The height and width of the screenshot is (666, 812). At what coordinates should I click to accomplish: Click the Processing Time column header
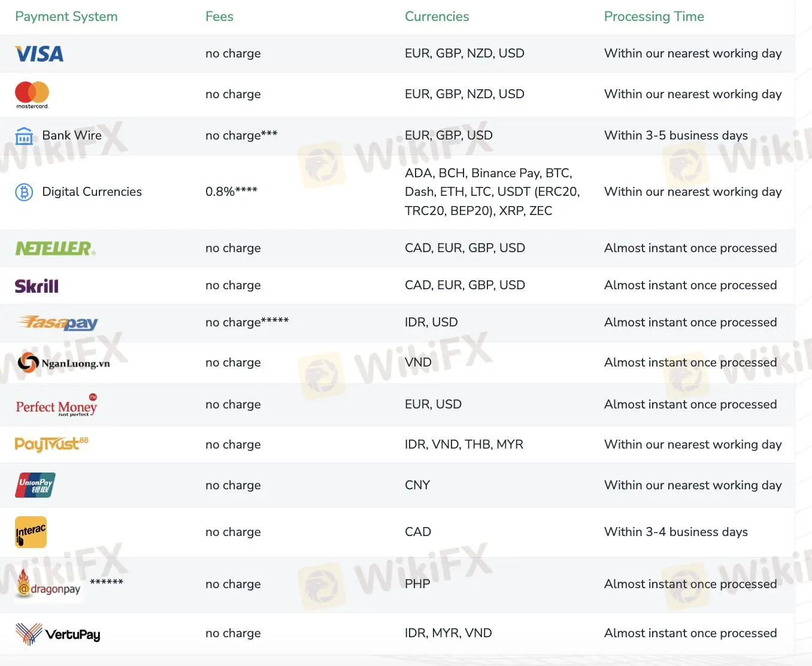click(x=653, y=17)
